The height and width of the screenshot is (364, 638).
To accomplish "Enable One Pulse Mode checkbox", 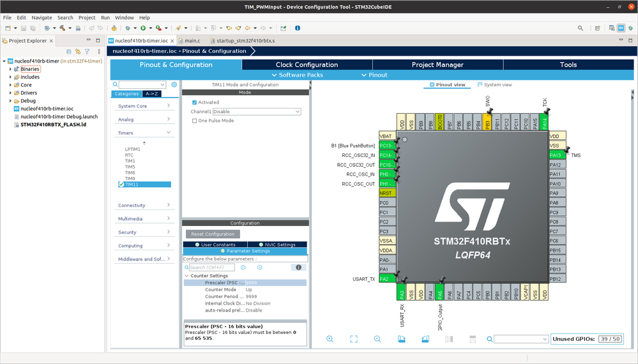I will 195,121.
